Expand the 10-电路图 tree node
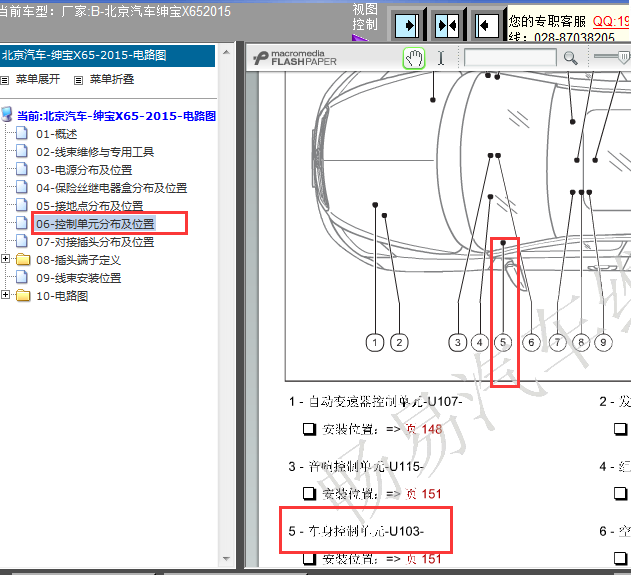The image size is (631, 575). click(6, 295)
